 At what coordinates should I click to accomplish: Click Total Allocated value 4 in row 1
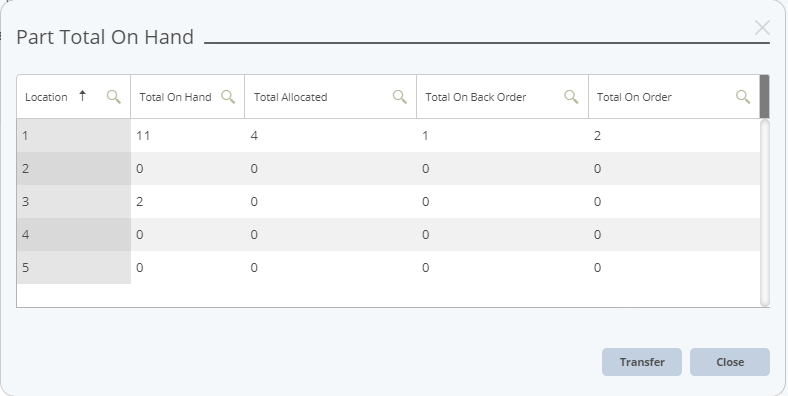[254, 136]
